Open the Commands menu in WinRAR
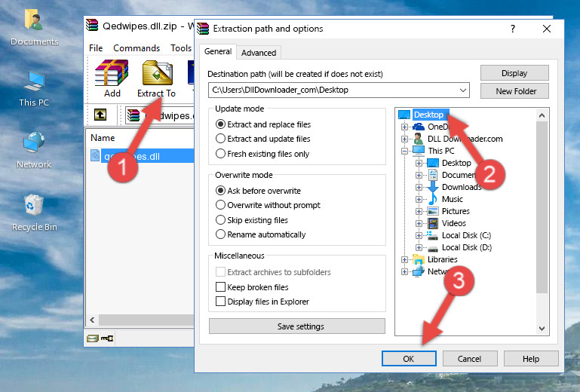The height and width of the screenshot is (392, 580). point(137,48)
